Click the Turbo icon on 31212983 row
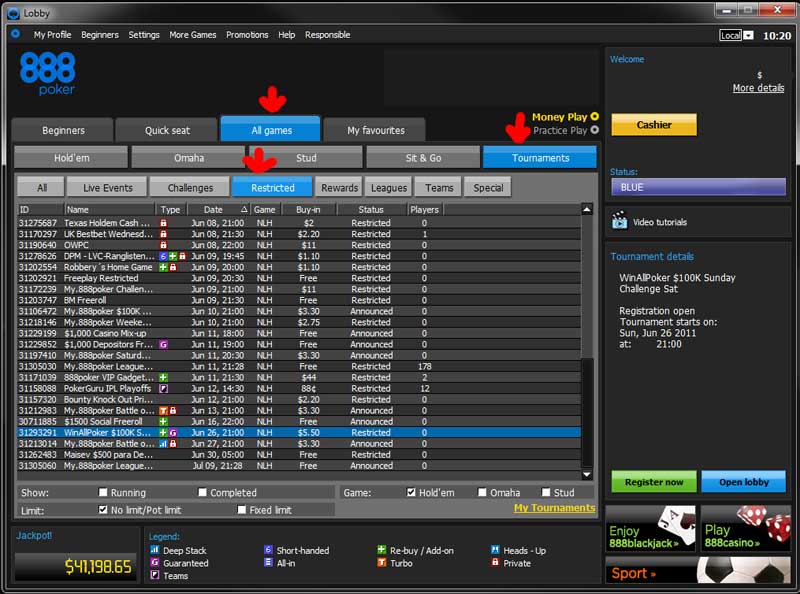 (163, 411)
